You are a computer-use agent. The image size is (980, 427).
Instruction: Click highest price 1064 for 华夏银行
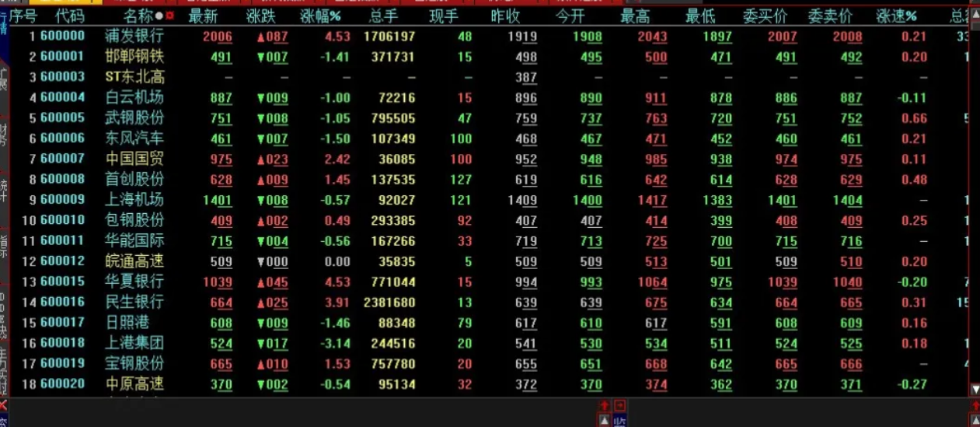[651, 282]
